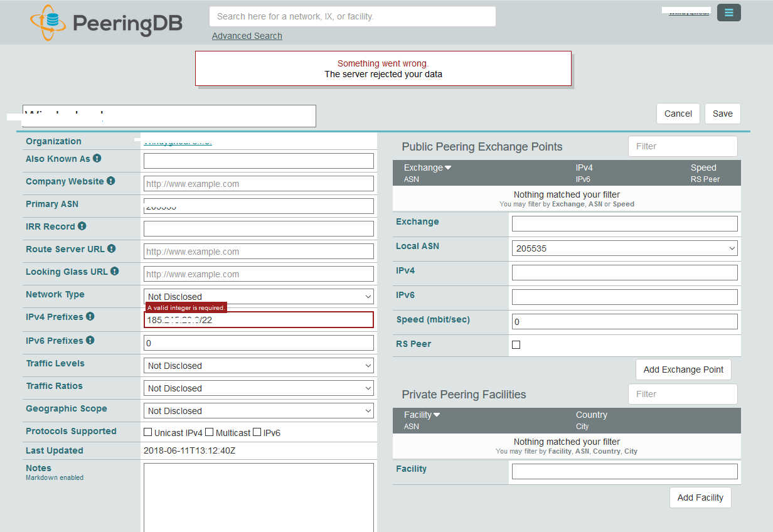Show info tooltip for Looking Glass URL
This screenshot has height=532, width=773.
click(x=114, y=272)
